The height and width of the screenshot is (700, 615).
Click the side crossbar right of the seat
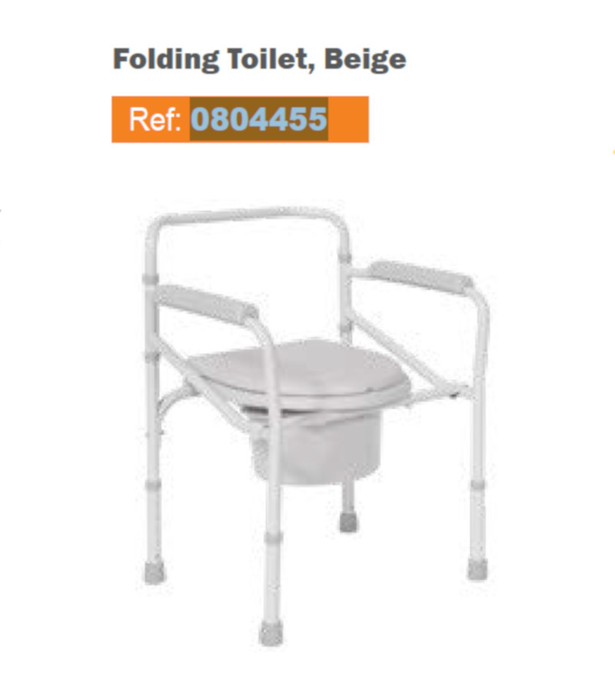click(x=440, y=393)
